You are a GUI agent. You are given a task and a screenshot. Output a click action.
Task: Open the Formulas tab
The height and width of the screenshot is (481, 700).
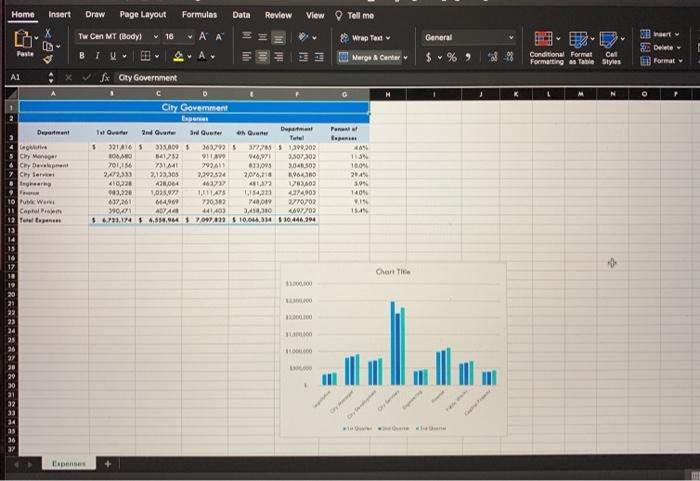(x=199, y=14)
